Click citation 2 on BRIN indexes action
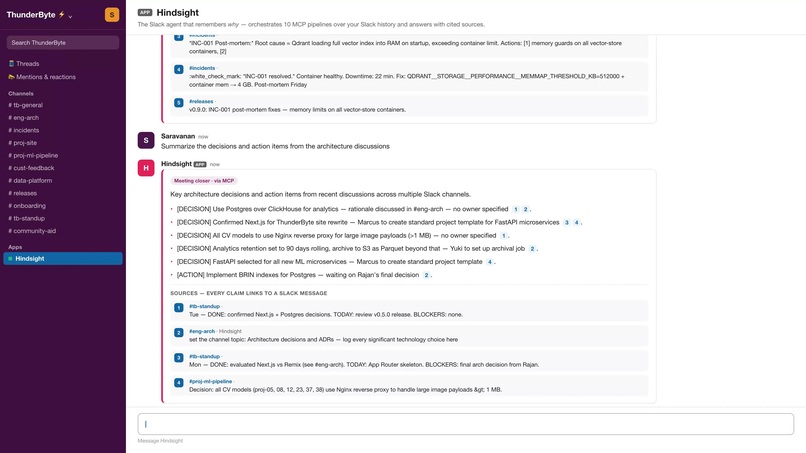 click(x=426, y=275)
